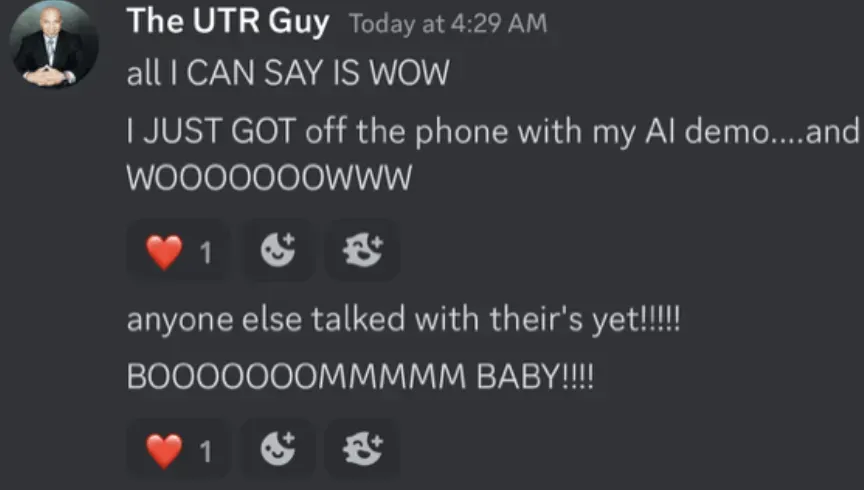Viewport: 864px width, 490px height.
Task: Click the WOOOOOOOWWW text
Action: coord(269,178)
